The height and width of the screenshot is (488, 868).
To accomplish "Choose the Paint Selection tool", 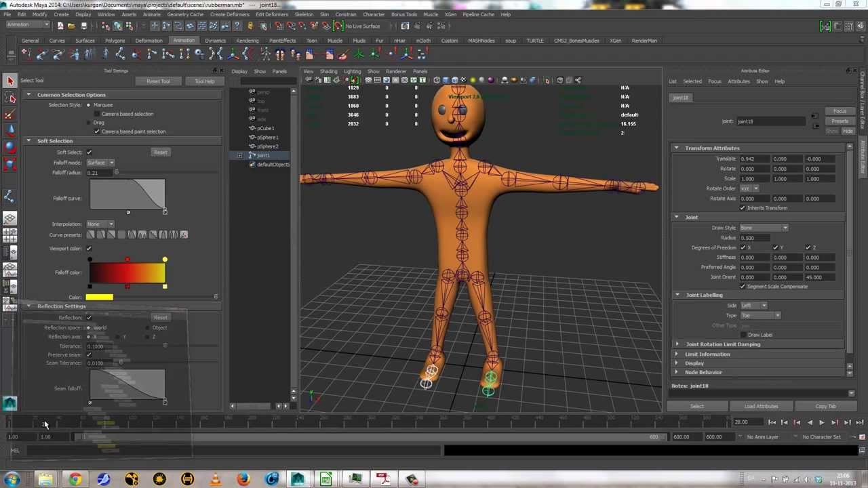I will 9,115.
